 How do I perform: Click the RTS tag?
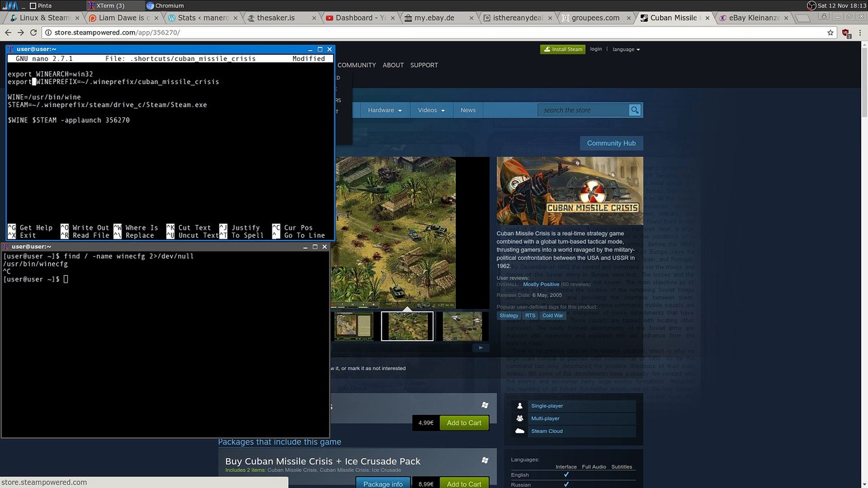click(x=530, y=315)
